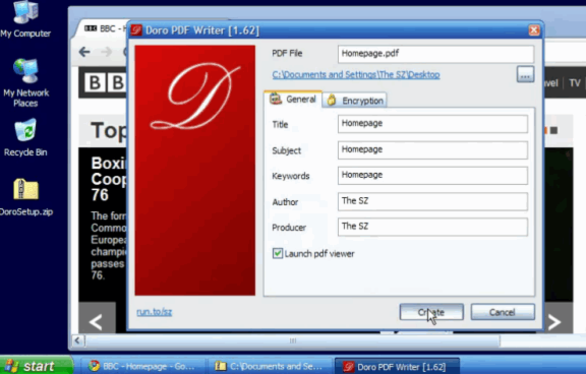Select the General tab
Viewport: 586px width, 374px height.
(293, 99)
